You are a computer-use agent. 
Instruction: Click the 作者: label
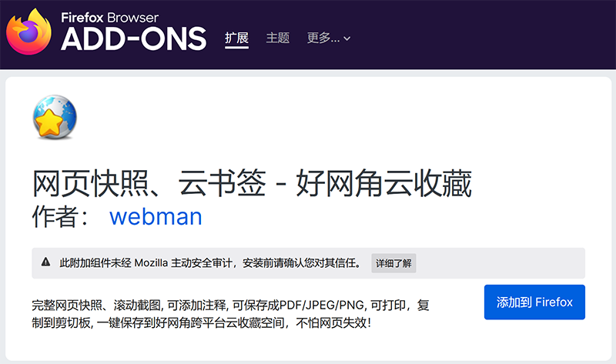click(x=66, y=216)
